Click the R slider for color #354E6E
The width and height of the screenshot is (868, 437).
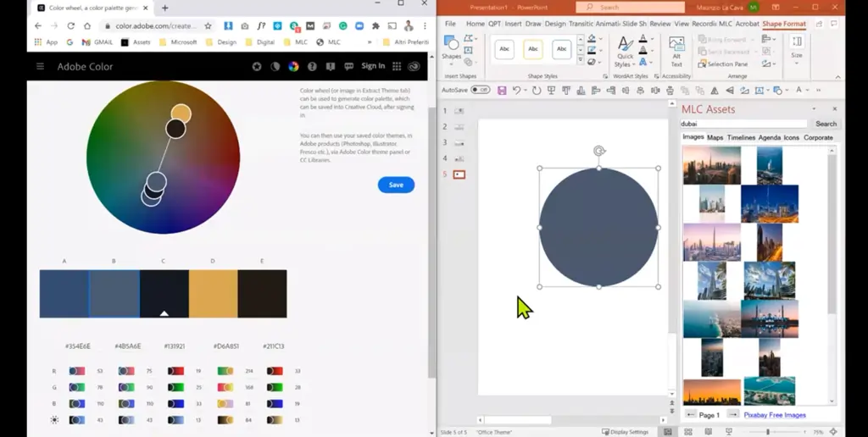tap(77, 371)
